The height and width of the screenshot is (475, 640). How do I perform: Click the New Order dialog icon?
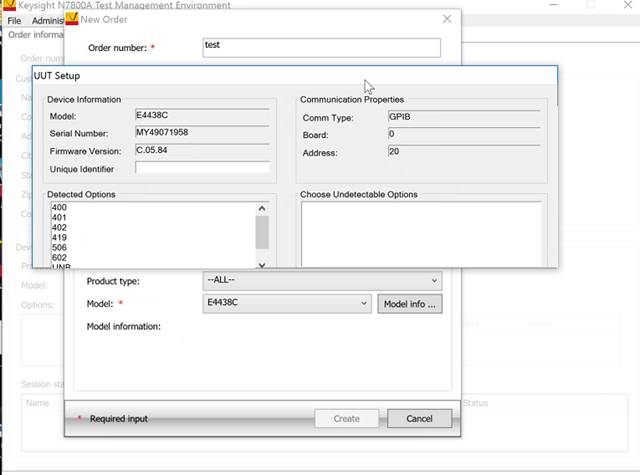71,19
